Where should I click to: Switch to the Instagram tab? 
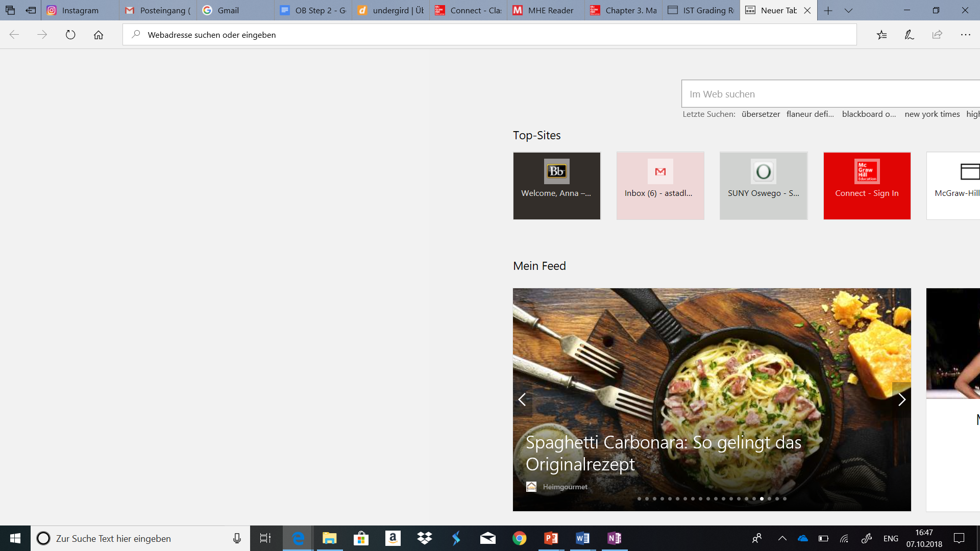point(80,10)
